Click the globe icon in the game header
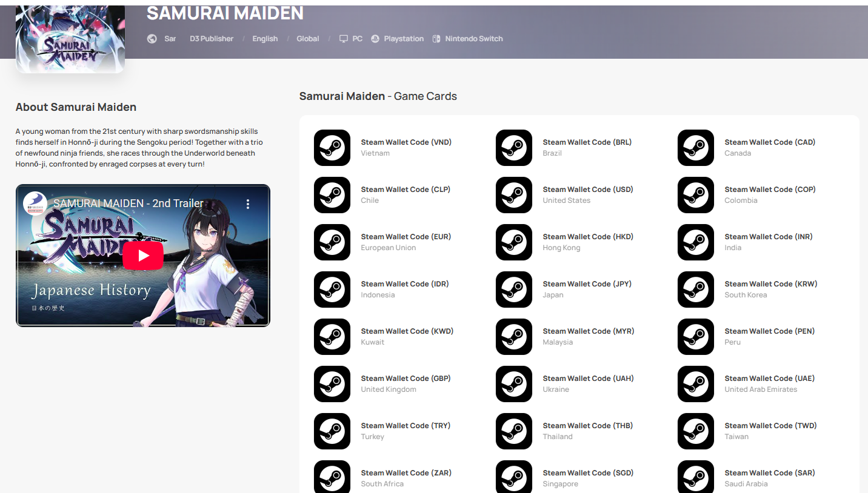868x493 pixels. coord(152,39)
